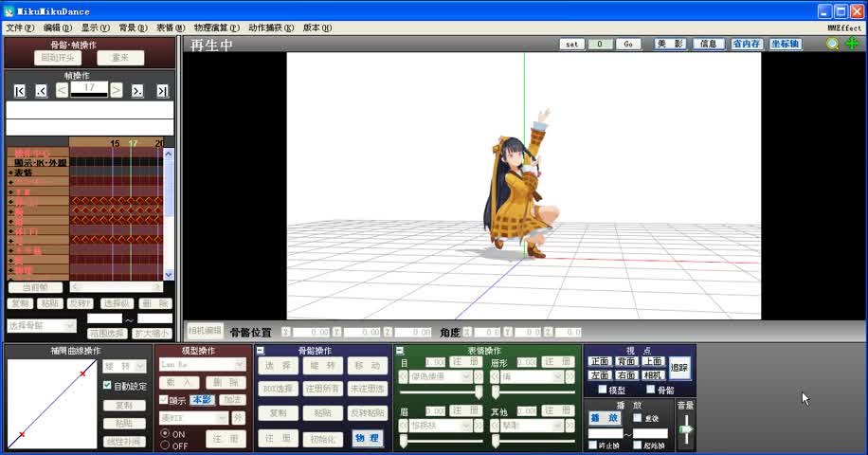Click the 物理 physics button
Viewport: 868px width, 455px height.
pyautogui.click(x=367, y=438)
